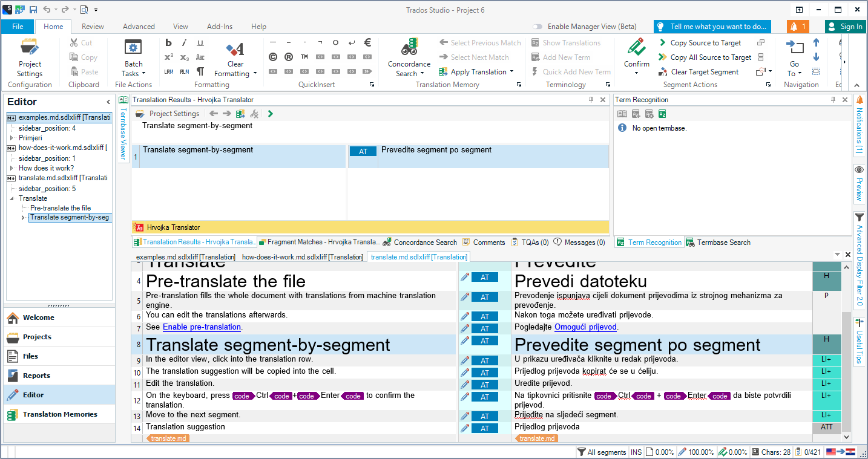Click Clear Target Segment

(x=699, y=72)
